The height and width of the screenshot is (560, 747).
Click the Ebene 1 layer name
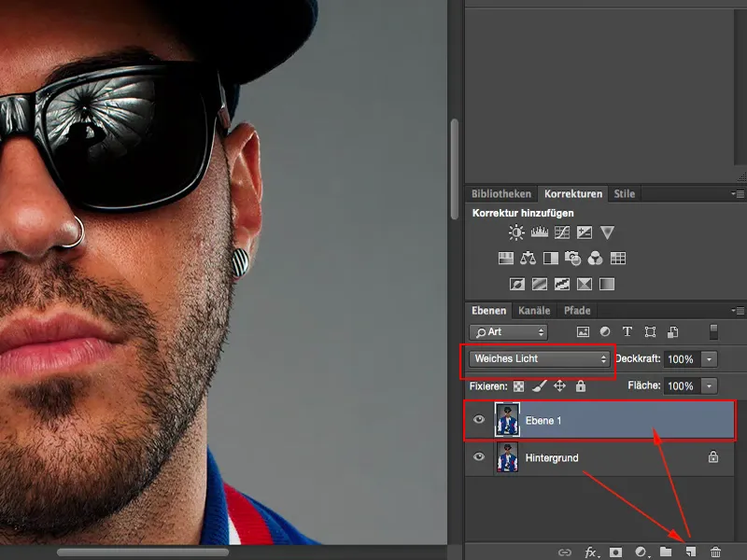coord(543,421)
